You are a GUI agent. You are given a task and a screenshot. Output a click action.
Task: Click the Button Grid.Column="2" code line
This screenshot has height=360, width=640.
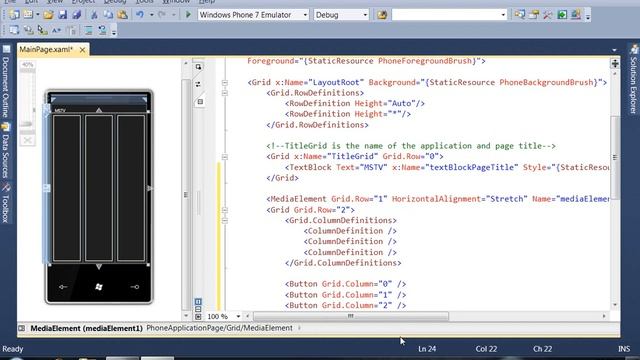pyautogui.click(x=345, y=305)
